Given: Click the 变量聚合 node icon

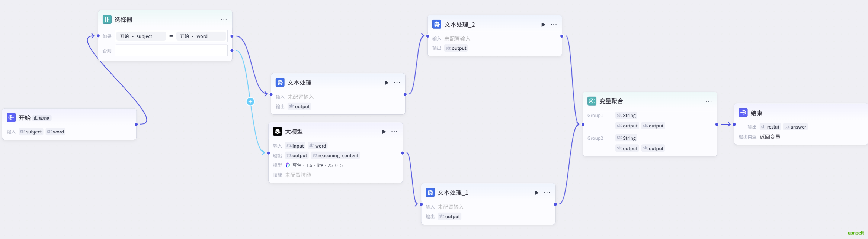Looking at the screenshot, I should 592,101.
